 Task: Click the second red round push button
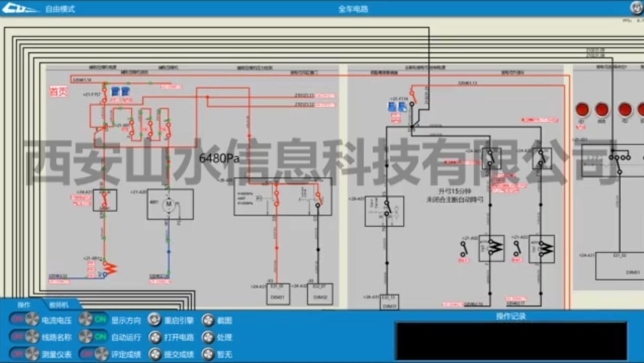point(602,110)
